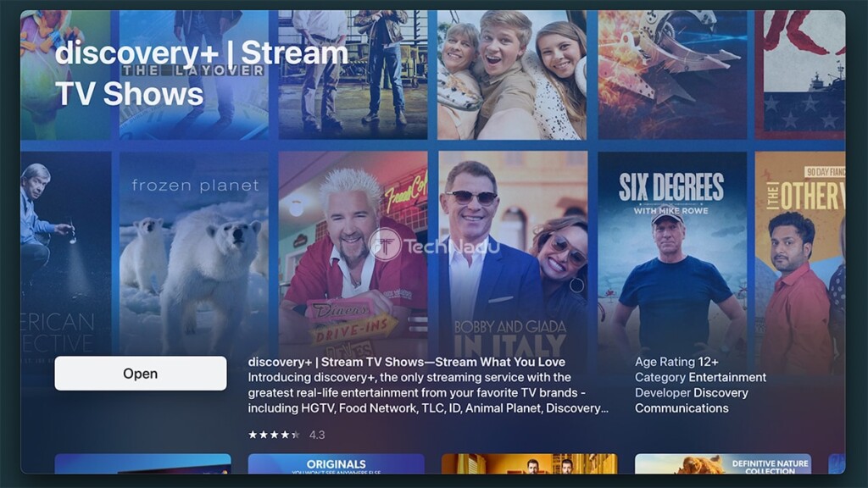This screenshot has width=868, height=488.
Task: Click the Age Rating 12+ line
Action: pos(676,362)
